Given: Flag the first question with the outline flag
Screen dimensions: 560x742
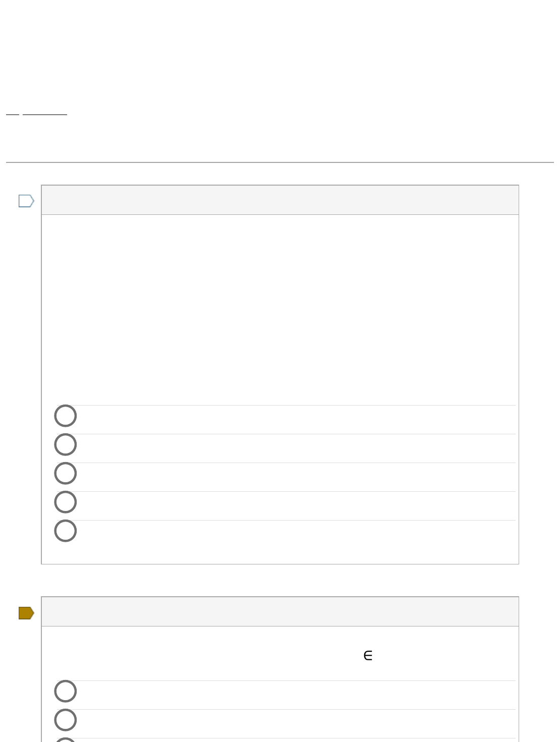Looking at the screenshot, I should pyautogui.click(x=26, y=201).
